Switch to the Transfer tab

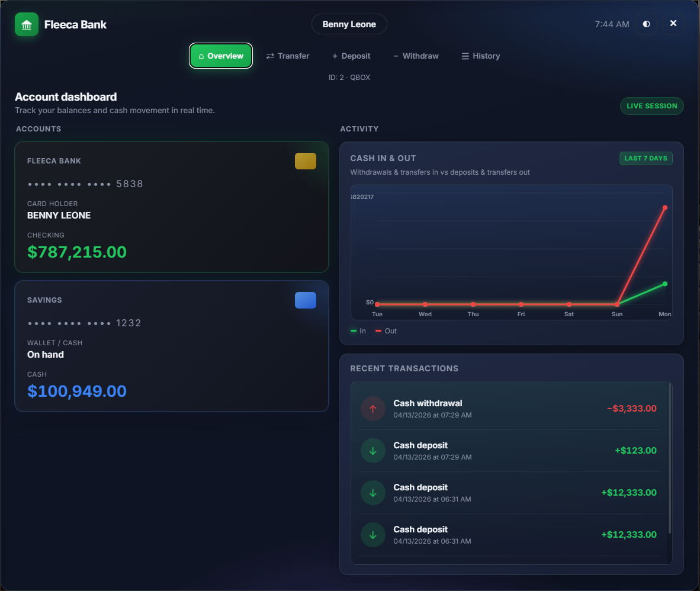[288, 56]
